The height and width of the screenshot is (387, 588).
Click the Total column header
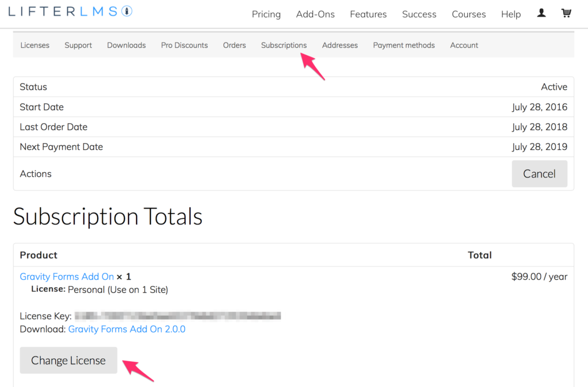pyautogui.click(x=479, y=255)
